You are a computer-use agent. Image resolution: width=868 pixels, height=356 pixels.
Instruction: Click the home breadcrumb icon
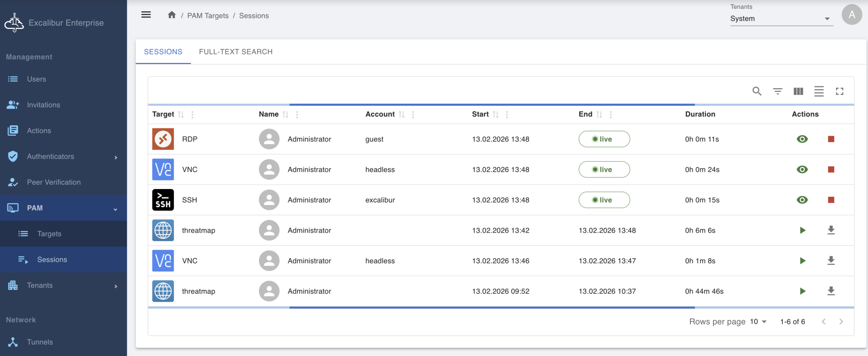172,15
